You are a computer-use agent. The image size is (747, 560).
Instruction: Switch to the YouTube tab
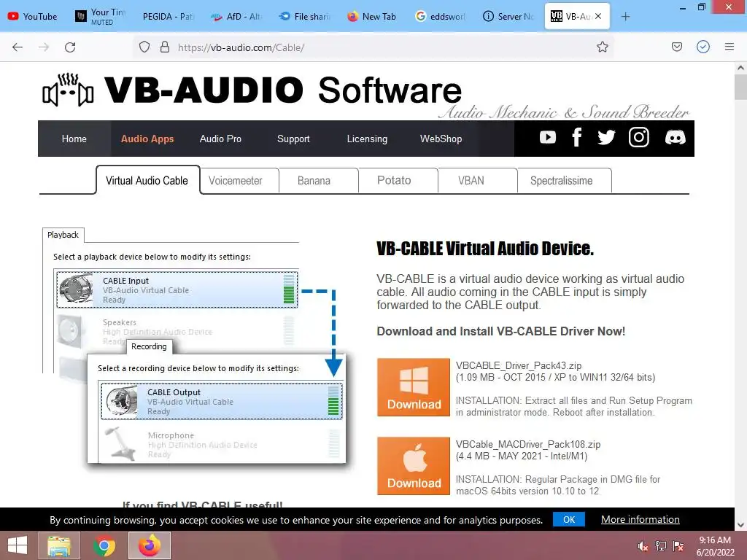point(33,16)
